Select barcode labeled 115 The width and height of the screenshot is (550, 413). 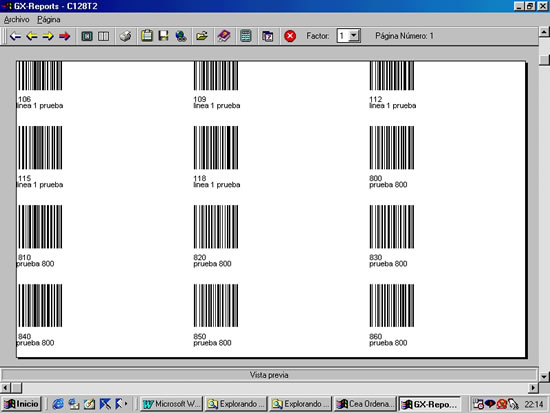click(40, 147)
